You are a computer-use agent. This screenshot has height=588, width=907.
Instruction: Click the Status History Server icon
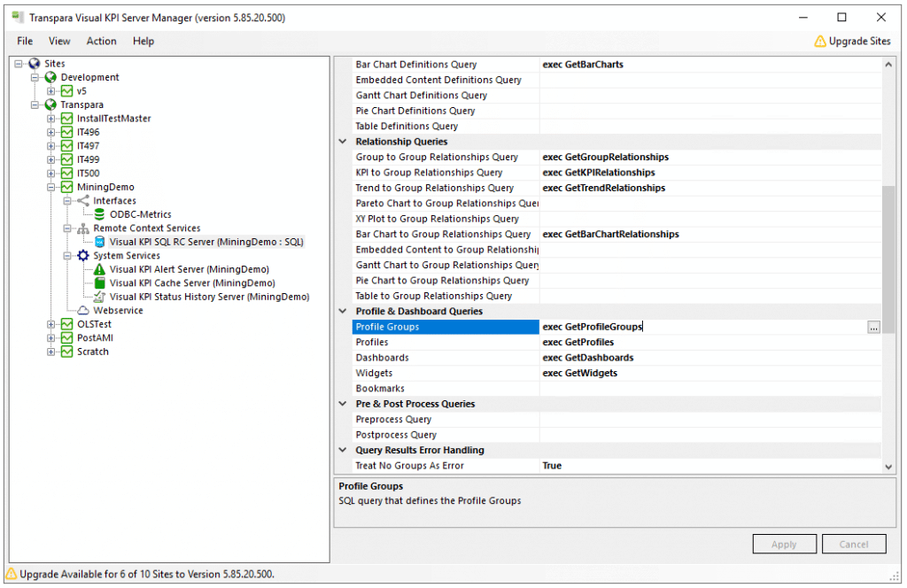click(x=99, y=297)
